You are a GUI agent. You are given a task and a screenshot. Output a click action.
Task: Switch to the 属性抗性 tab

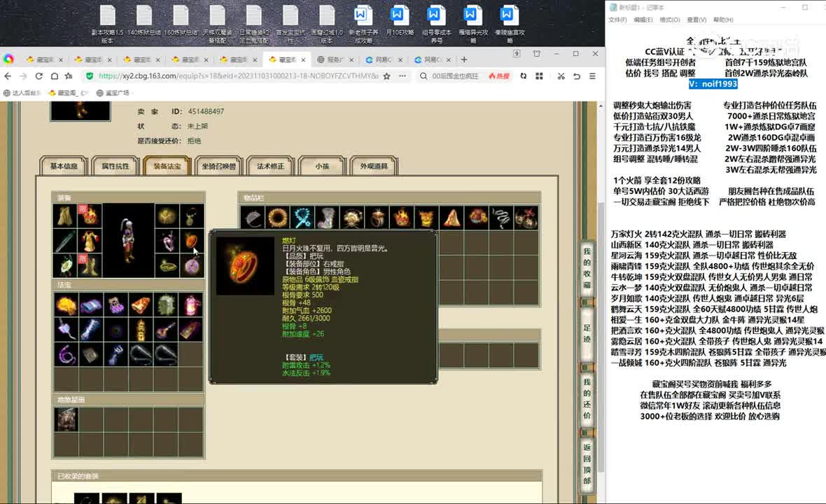[115, 167]
